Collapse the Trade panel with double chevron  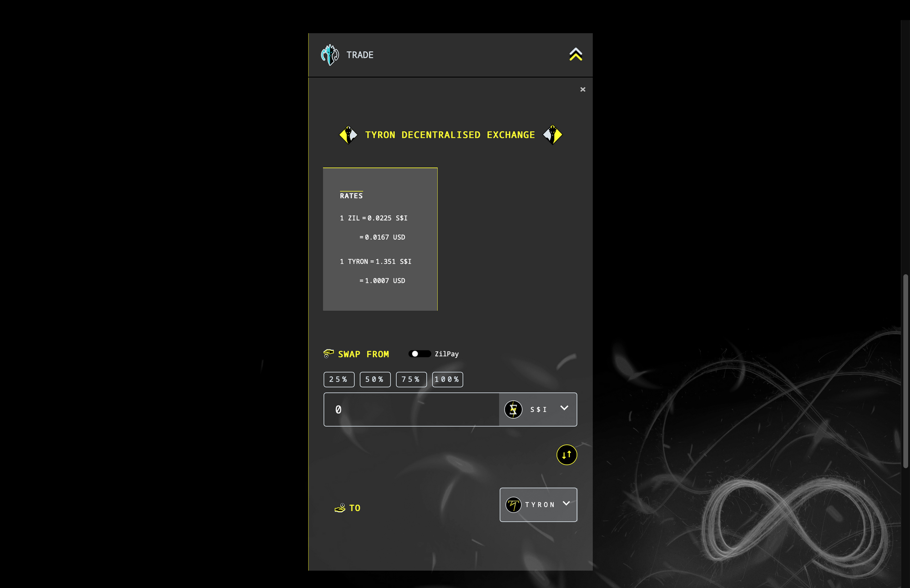(x=576, y=55)
